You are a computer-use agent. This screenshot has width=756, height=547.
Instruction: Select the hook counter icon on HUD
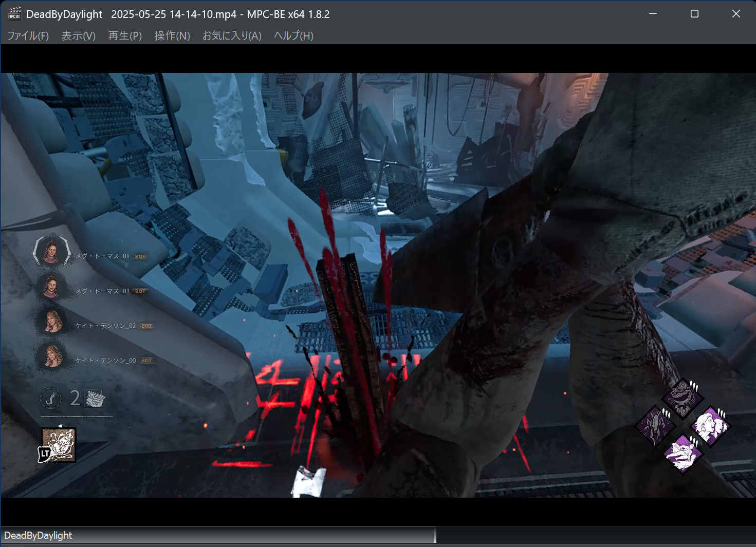(x=51, y=399)
